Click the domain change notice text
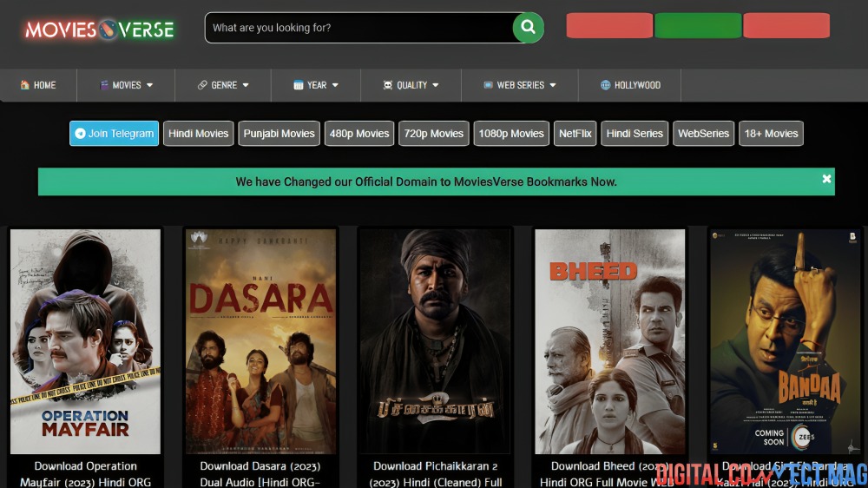868x488 pixels. [x=425, y=181]
